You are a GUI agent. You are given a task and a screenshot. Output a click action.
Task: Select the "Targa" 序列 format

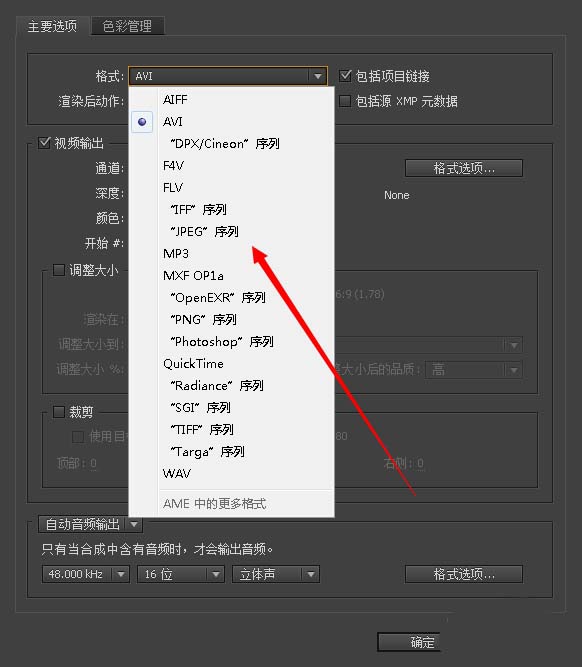[x=231, y=452]
